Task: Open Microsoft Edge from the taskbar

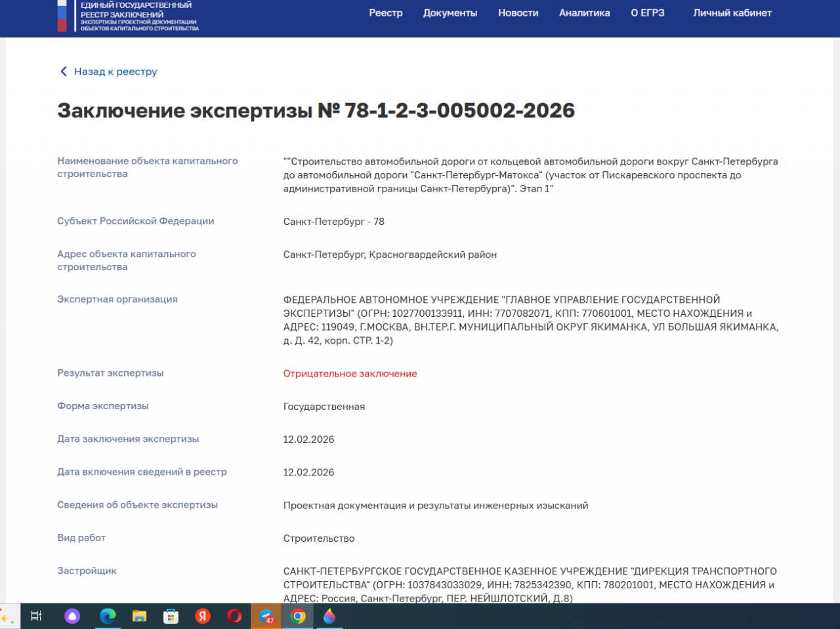Action: [x=108, y=616]
